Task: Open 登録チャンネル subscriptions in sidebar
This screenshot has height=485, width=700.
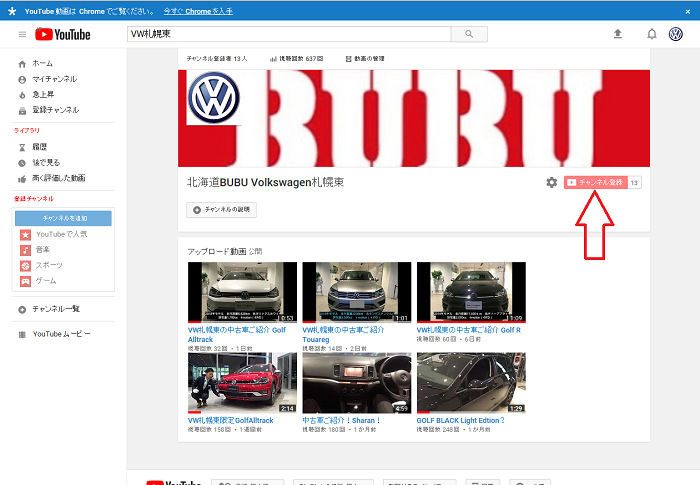Action: tap(55, 110)
